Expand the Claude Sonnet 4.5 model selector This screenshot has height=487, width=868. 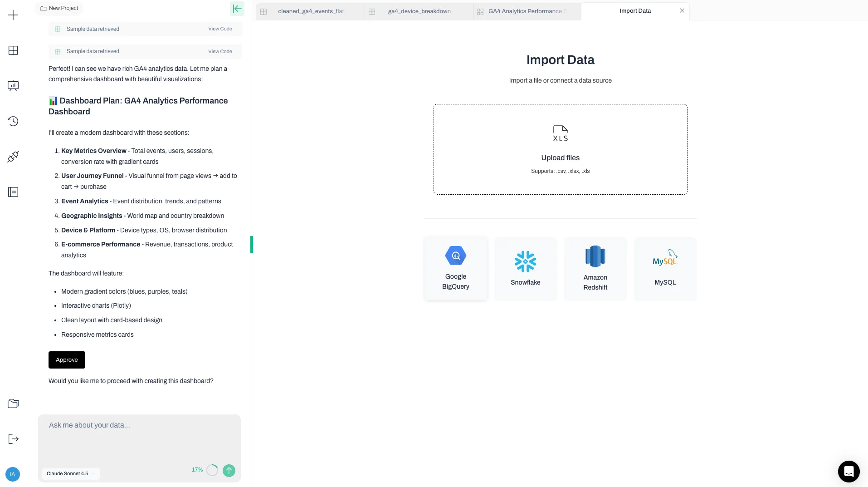pyautogui.click(x=71, y=473)
